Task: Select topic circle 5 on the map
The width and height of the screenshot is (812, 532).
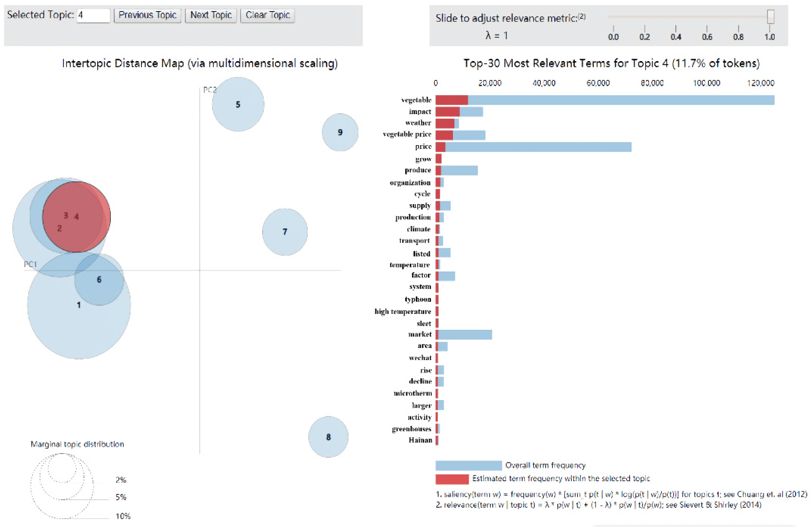Action: click(x=238, y=104)
